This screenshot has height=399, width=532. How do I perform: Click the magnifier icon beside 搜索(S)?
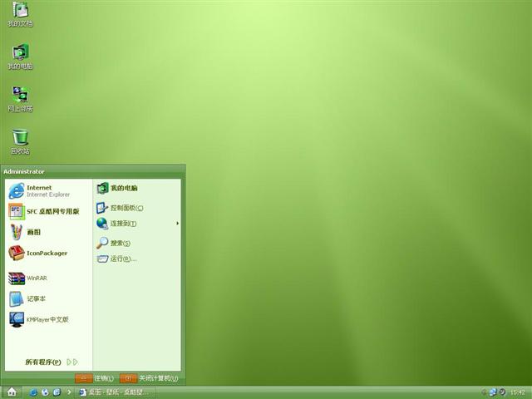(x=102, y=243)
